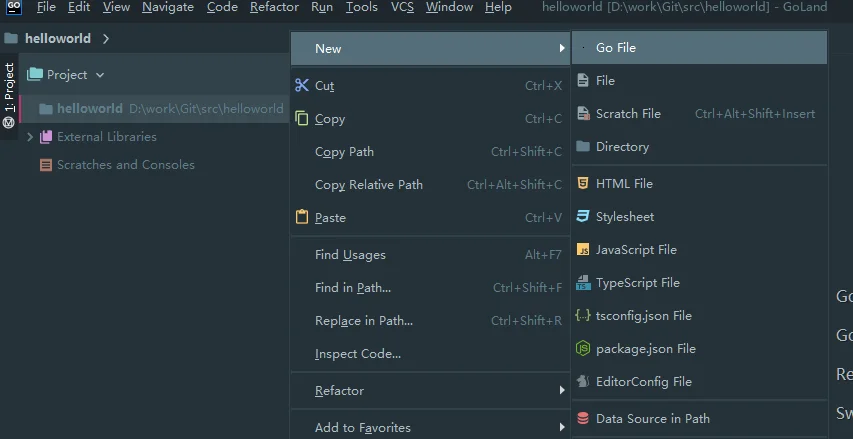Click the File document icon in submenu
Viewport: 853px width, 439px height.
(583, 81)
